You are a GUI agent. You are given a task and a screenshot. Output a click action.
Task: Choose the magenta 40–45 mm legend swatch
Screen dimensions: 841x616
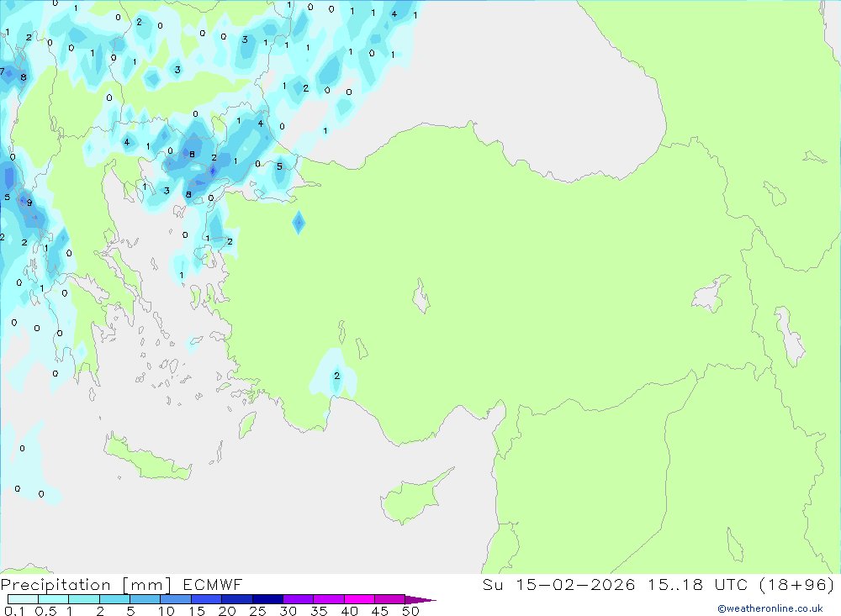[x=359, y=599]
